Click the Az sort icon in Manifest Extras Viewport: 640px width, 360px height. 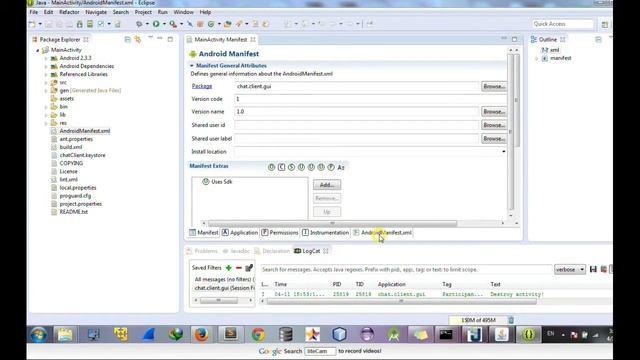[341, 167]
